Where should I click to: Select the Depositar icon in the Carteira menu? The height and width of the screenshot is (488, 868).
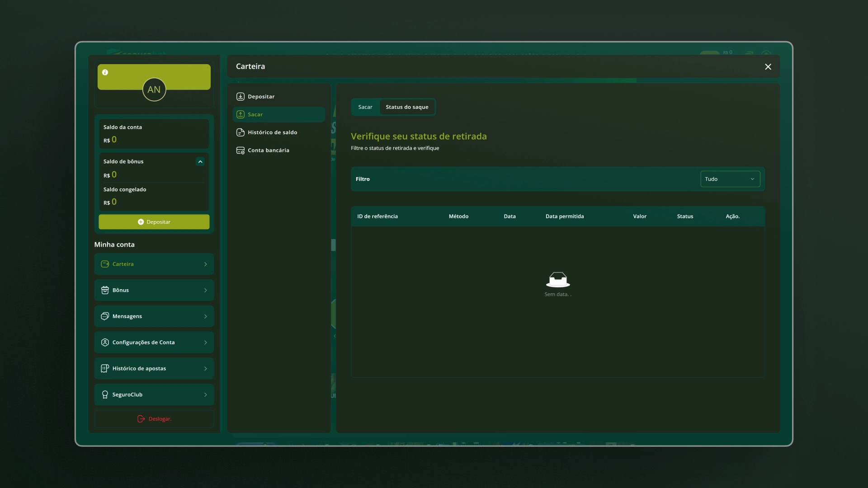tap(240, 96)
